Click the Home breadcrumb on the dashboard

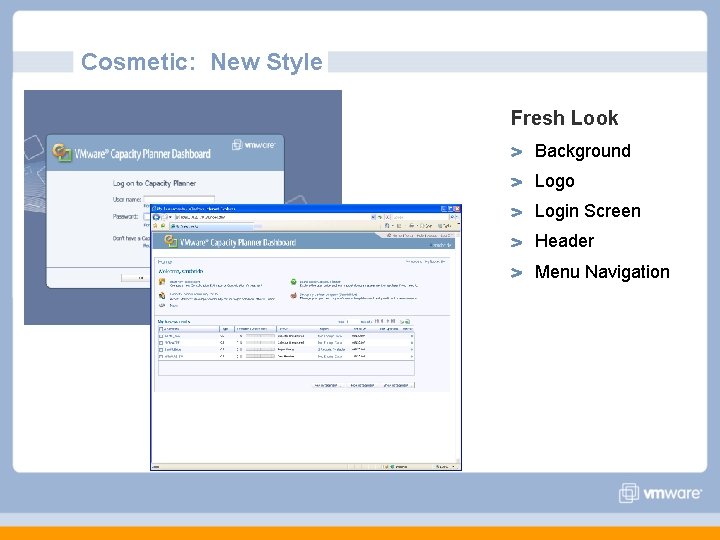point(164,262)
